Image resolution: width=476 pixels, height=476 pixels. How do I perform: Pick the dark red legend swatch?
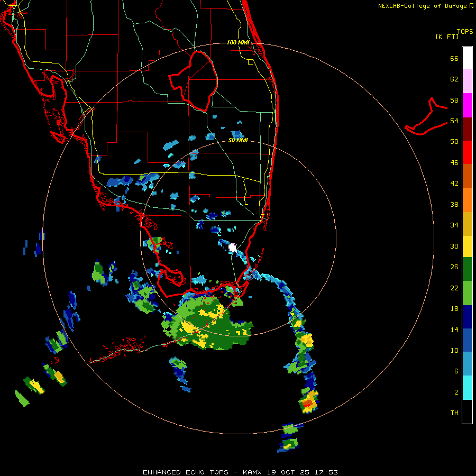467,129
